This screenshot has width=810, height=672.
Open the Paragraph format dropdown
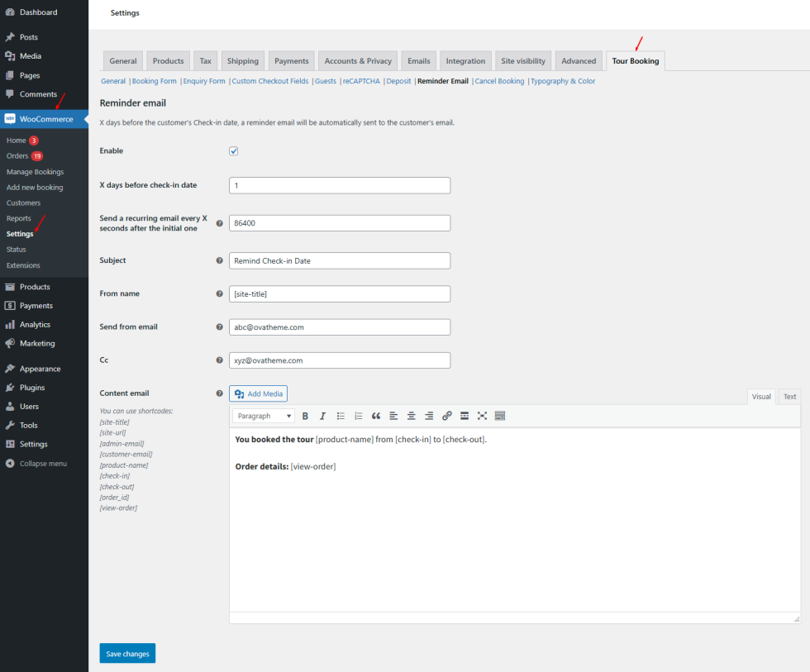[x=263, y=416]
